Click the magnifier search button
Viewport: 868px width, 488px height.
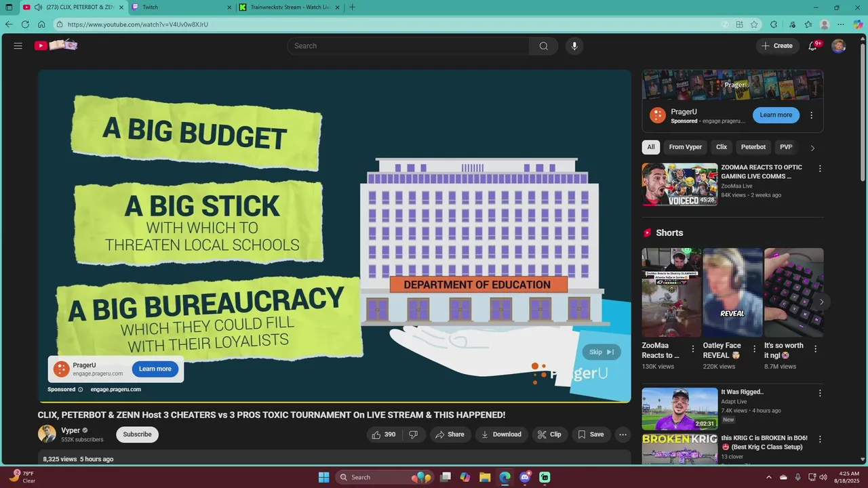tap(544, 46)
